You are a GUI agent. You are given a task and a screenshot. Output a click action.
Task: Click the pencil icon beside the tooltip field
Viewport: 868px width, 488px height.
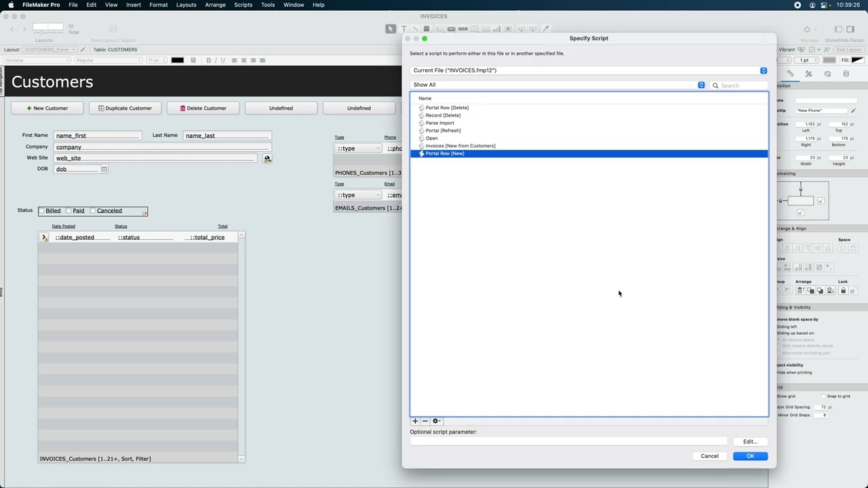(x=853, y=110)
